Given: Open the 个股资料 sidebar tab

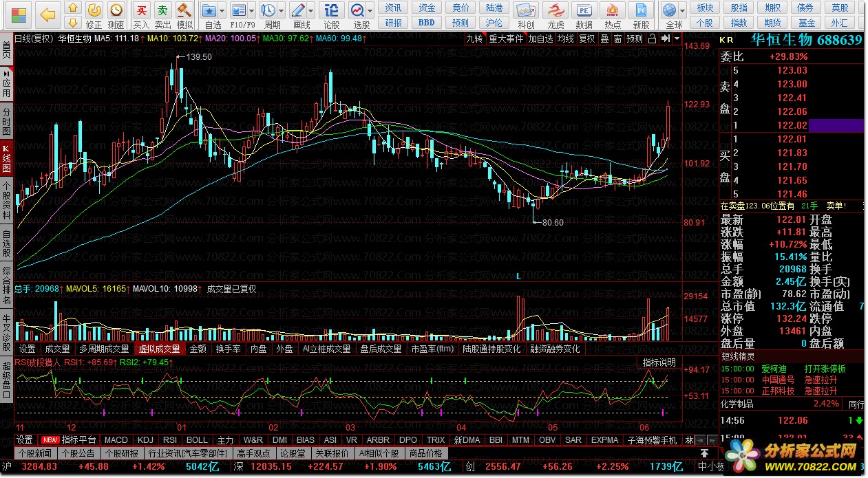Looking at the screenshot, I should coord(6,199).
